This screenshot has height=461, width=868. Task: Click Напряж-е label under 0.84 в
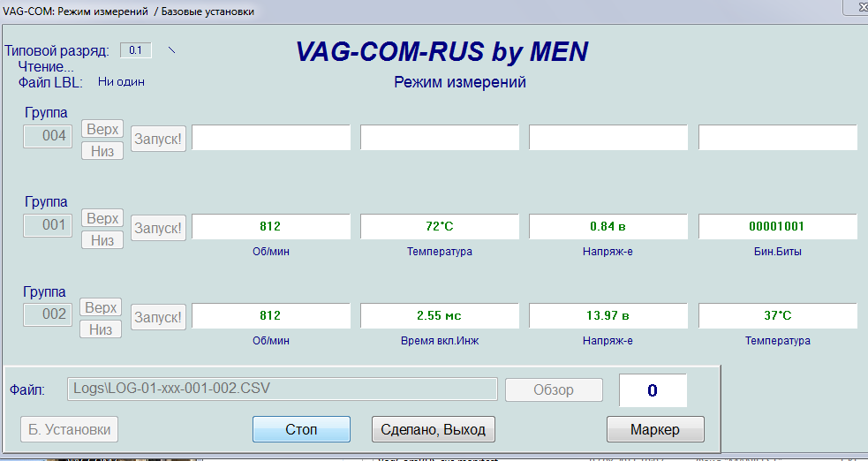coord(608,251)
